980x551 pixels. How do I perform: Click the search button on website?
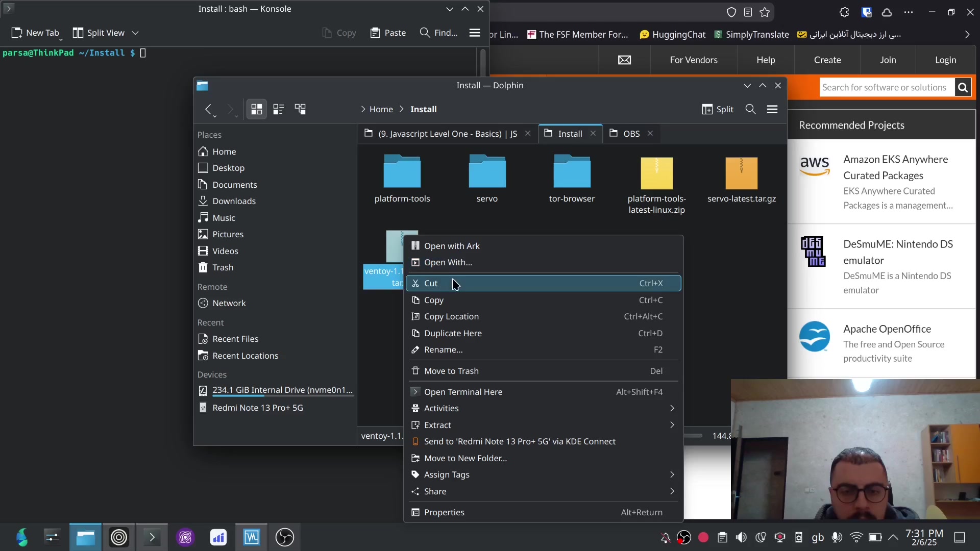pos(962,88)
